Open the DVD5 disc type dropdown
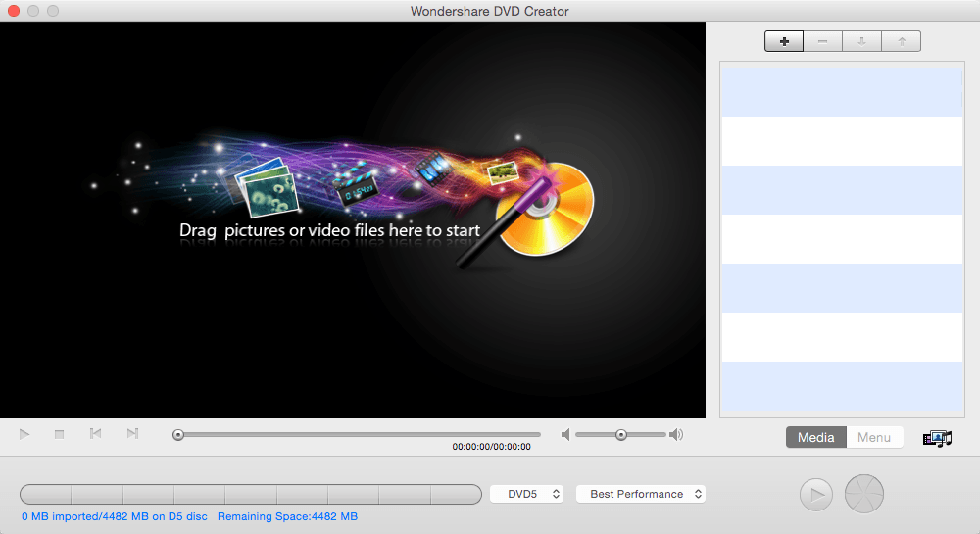 (x=527, y=494)
